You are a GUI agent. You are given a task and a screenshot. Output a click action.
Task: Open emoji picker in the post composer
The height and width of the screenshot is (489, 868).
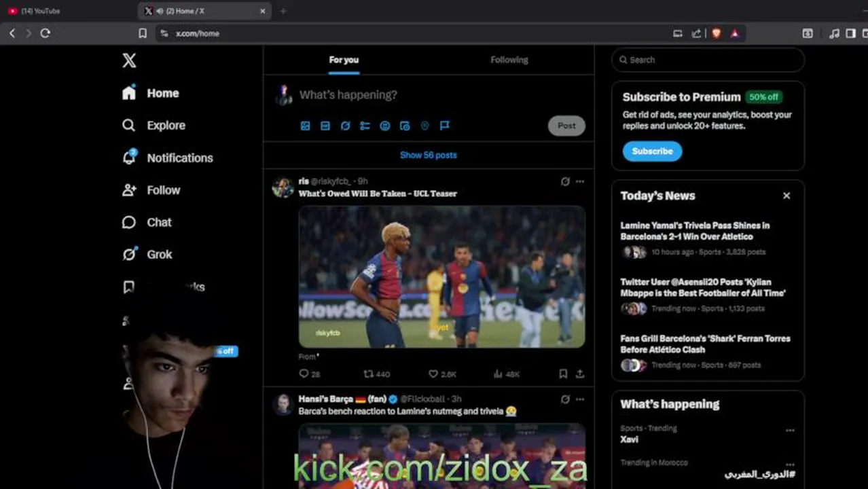pos(385,126)
